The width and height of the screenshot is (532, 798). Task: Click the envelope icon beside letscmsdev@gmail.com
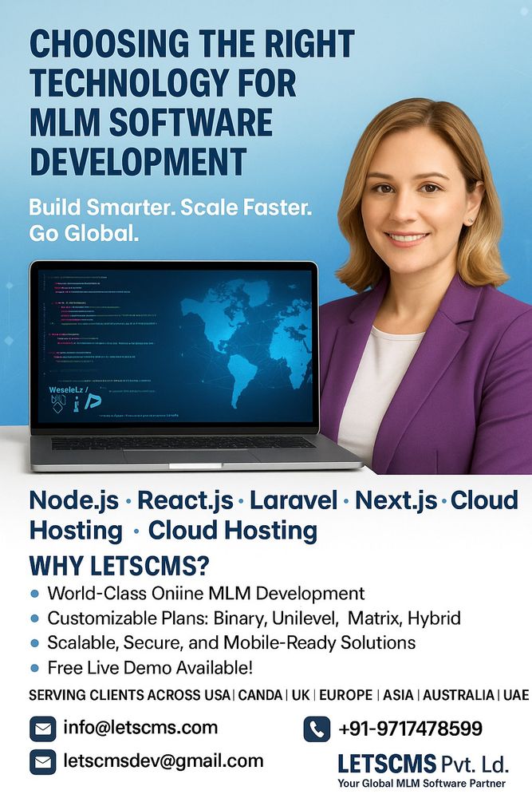click(43, 762)
